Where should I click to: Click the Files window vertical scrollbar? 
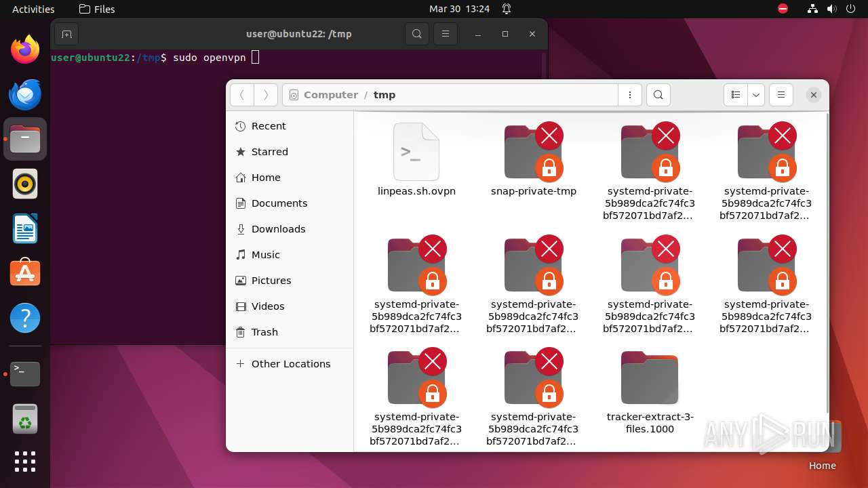pos(827,264)
